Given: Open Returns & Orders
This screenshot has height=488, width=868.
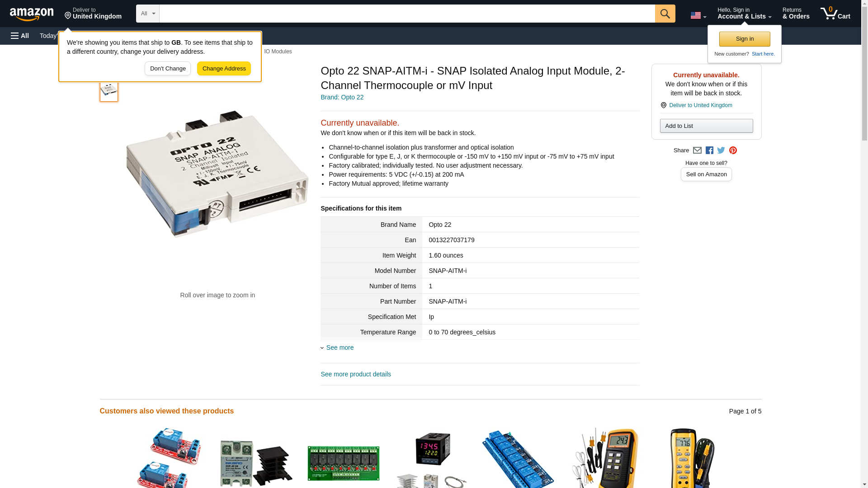Looking at the screenshot, I should 796,14.
